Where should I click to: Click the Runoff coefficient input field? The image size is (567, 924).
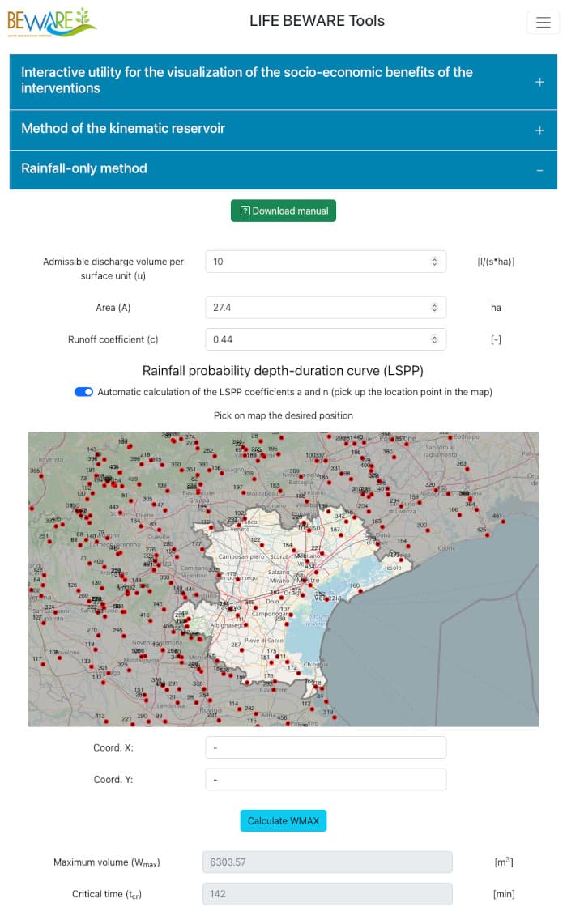326,339
